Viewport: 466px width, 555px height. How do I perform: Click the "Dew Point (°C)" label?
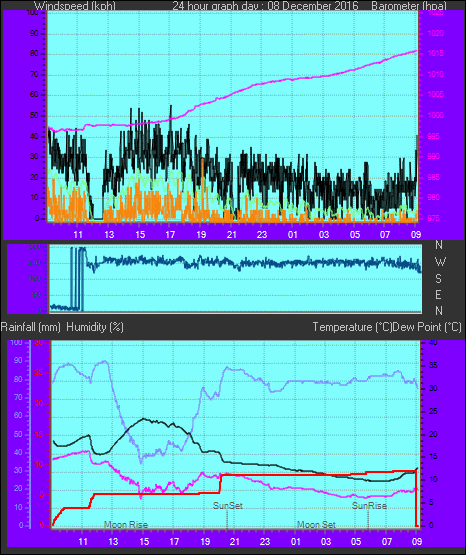pos(427,327)
